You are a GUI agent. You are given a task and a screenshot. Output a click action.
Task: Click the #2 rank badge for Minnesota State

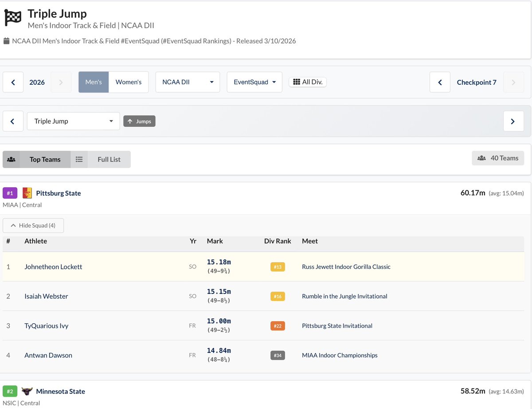tap(10, 391)
